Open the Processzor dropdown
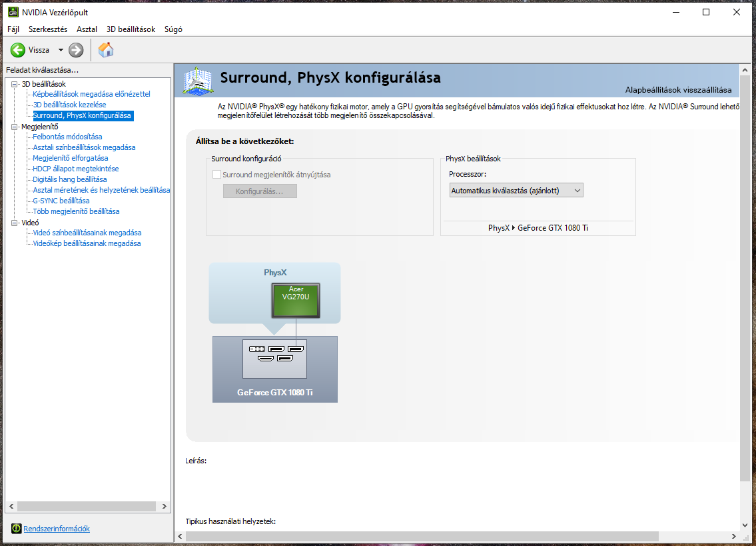756x546 pixels. 516,191
